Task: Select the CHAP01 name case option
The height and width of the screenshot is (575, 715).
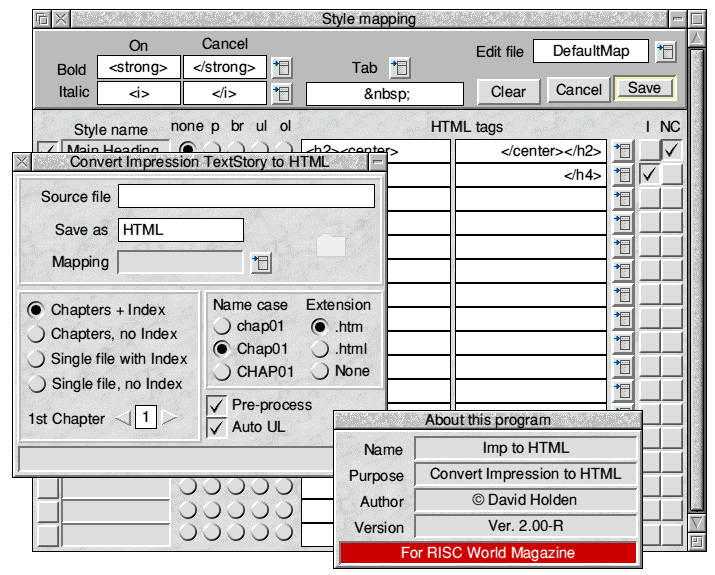Action: [220, 372]
